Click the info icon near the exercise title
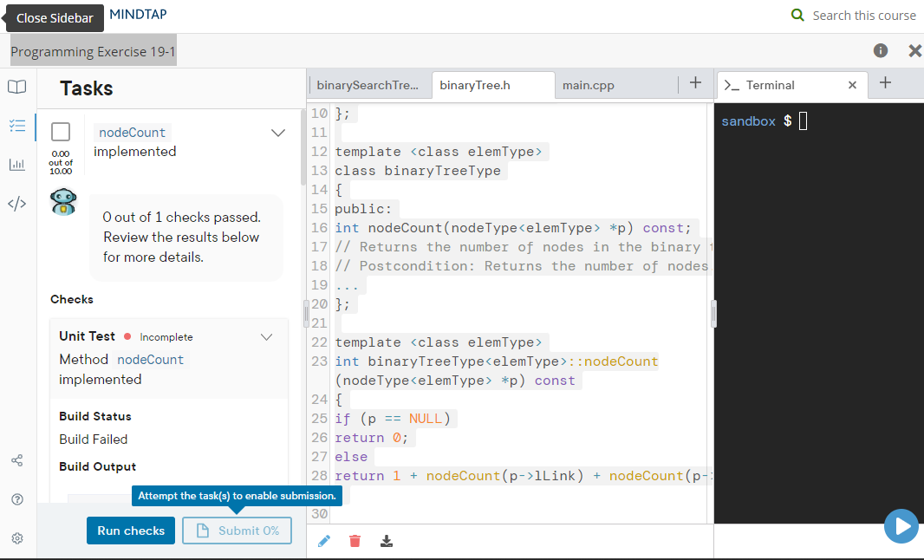Screen dimensions: 924x560 pyautogui.click(x=880, y=50)
